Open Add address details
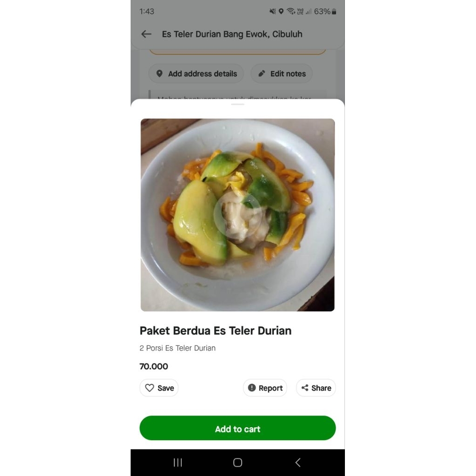 (x=196, y=74)
